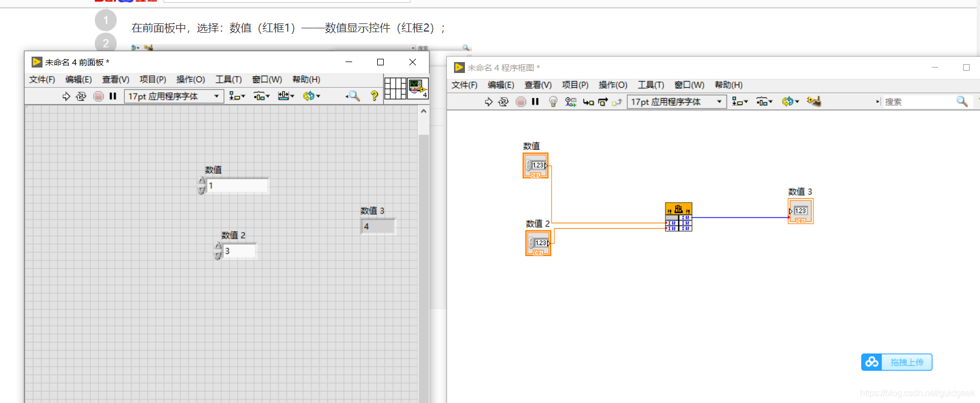980x403 pixels.
Task: Pause execution in block diagram toolbar
Action: coord(535,102)
